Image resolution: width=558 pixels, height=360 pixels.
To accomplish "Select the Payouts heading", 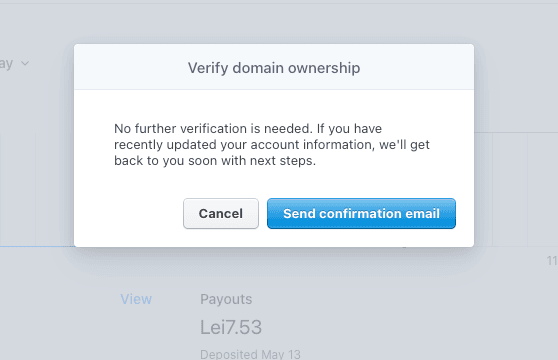I will click(x=226, y=299).
